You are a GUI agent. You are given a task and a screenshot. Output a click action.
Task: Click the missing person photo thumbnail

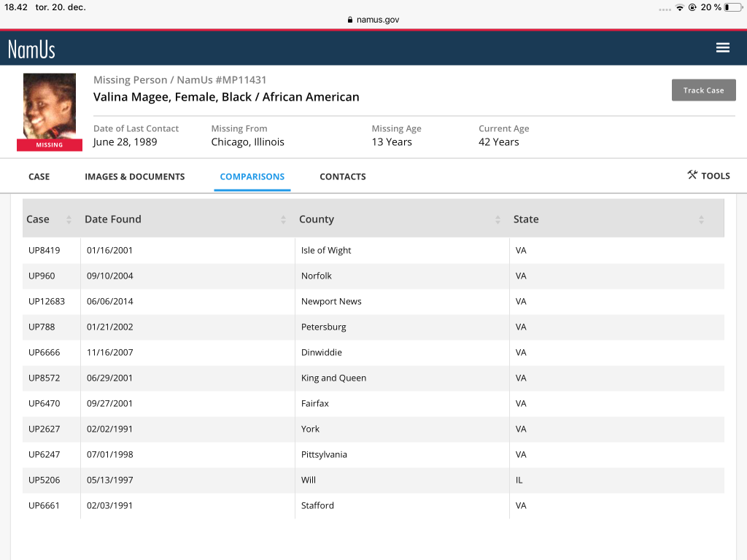(x=50, y=106)
